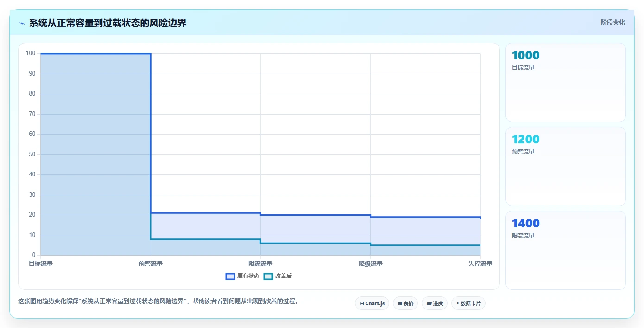Click the 失控流量 x-axis label
The height and width of the screenshot is (328, 644).
[x=480, y=264]
